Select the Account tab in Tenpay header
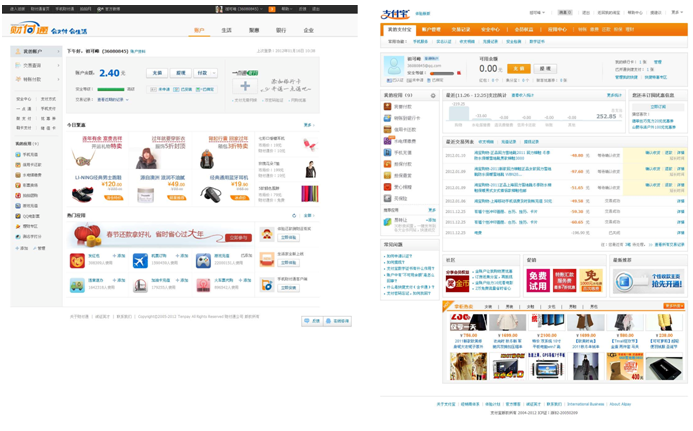693x431 pixels. [x=199, y=30]
